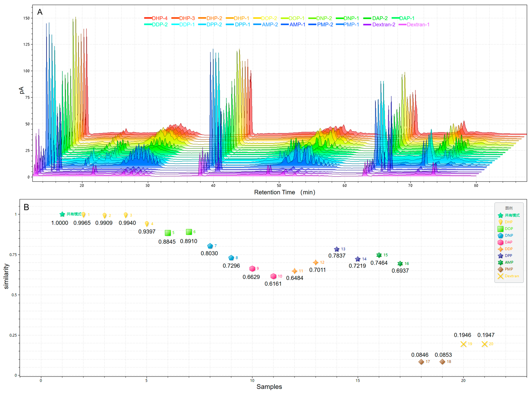The height and width of the screenshot is (393, 532).
Task: Select the pink hexagon DAP marker 10
Action: click(x=273, y=276)
